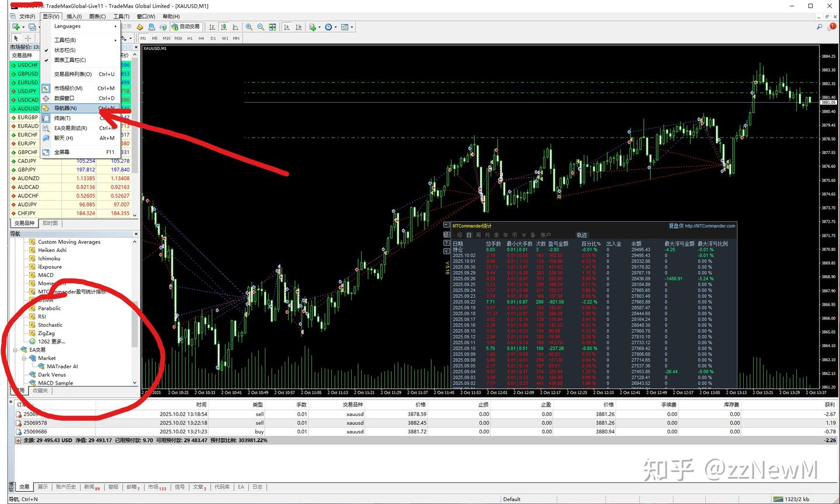Click the new chart toolbar icon
Image resolution: width=840 pixels, height=504 pixels.
(x=17, y=27)
